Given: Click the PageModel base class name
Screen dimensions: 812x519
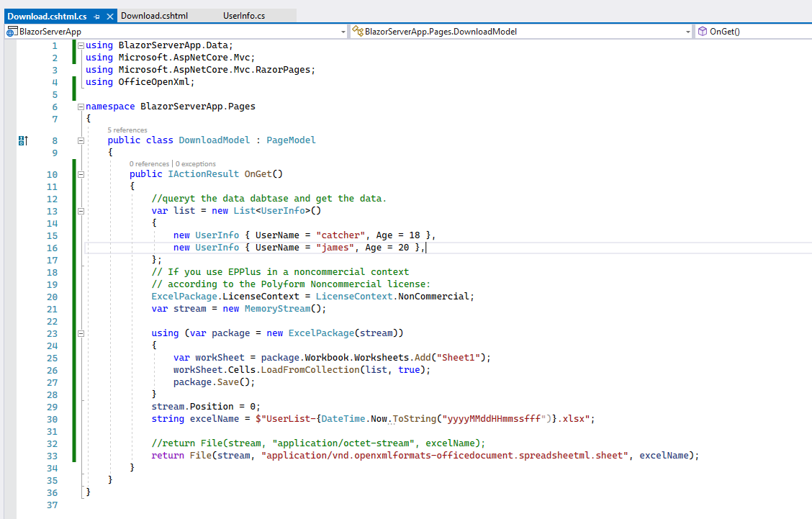Looking at the screenshot, I should 291,140.
